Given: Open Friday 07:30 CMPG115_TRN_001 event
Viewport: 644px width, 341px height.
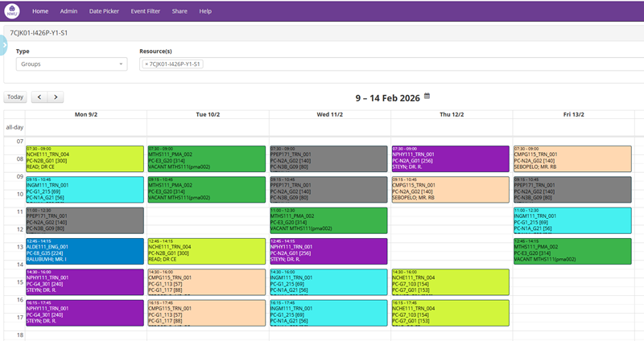Looking at the screenshot, I should coord(572,158).
